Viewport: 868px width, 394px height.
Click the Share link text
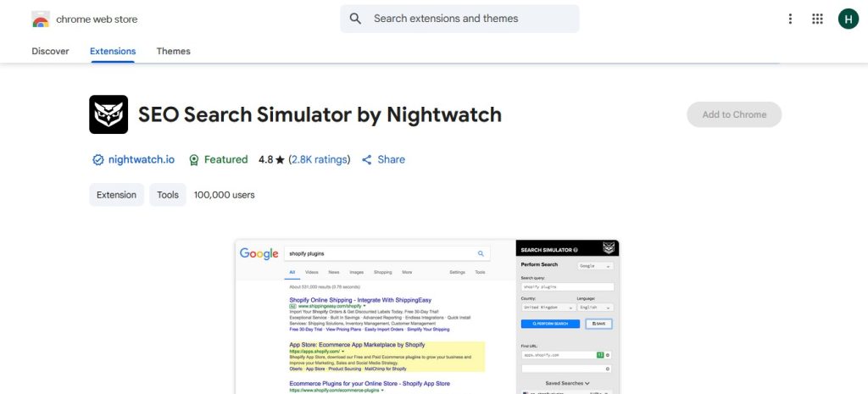[x=391, y=160]
